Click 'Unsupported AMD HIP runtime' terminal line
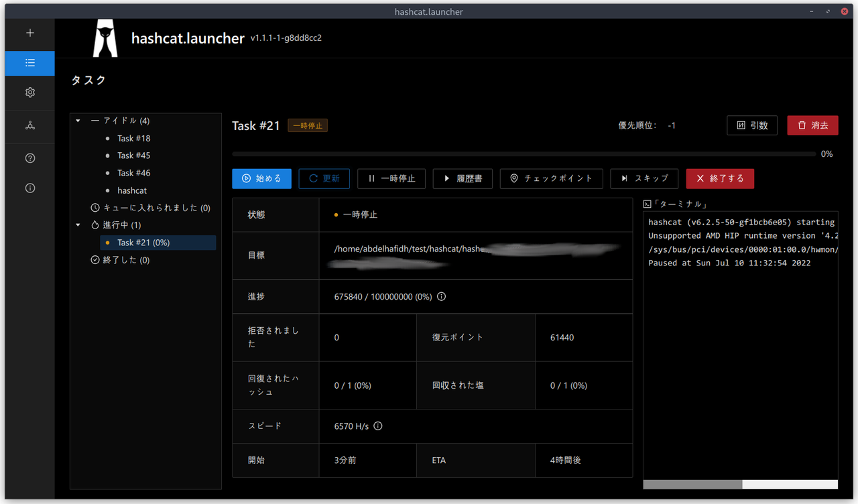This screenshot has height=504, width=858. coord(743,235)
